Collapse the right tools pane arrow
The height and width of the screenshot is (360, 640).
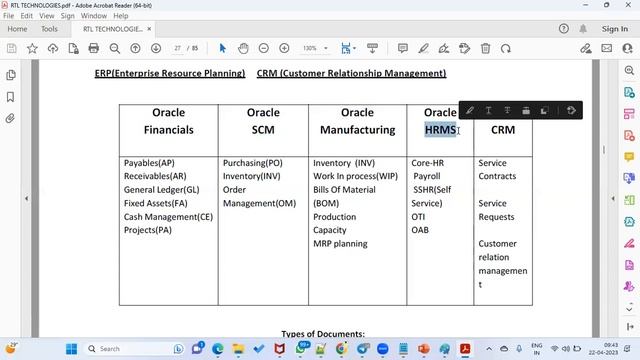pos(613,198)
